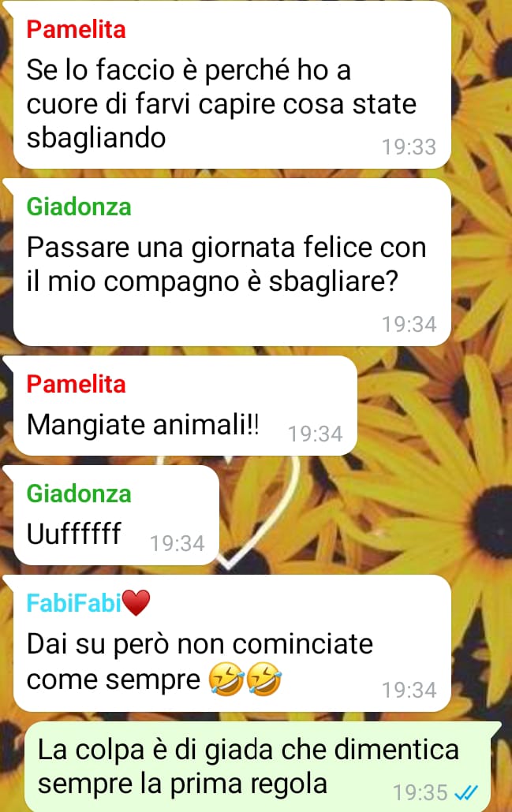The width and height of the screenshot is (512, 812).
Task: Select the 'Dai su però non cominciate' message
Action: coord(232,644)
